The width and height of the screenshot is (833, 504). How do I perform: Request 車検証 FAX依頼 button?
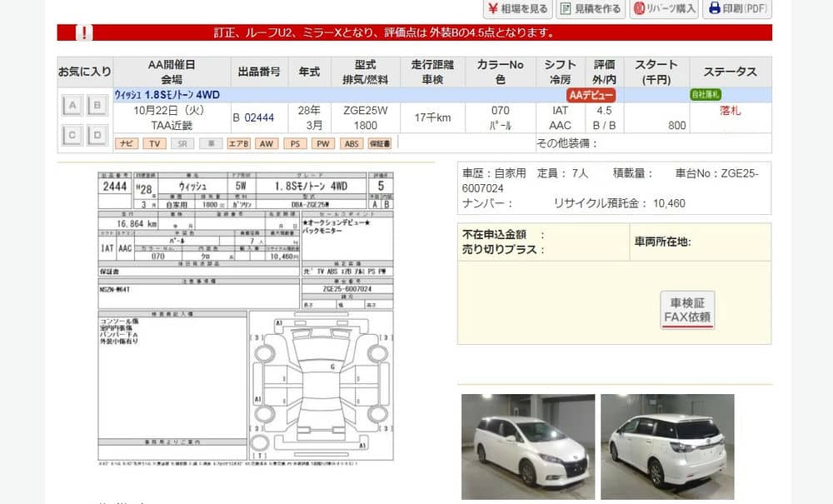tap(687, 310)
